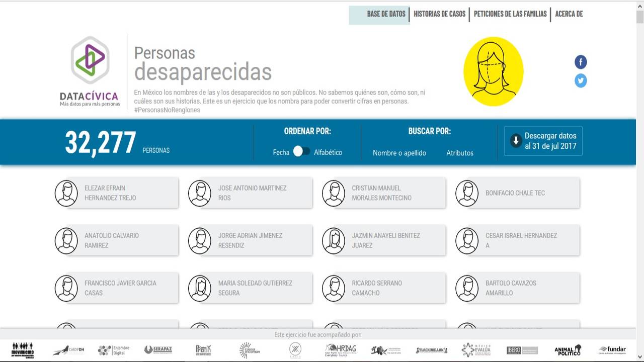Expand the Atributos search option
Image resolution: width=644 pixels, height=362 pixels.
(x=459, y=153)
